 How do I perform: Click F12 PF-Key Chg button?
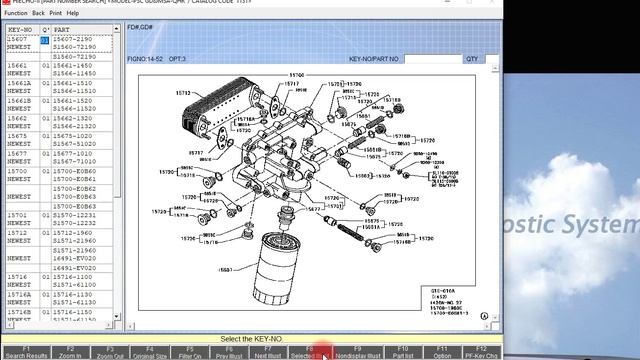coord(481,352)
